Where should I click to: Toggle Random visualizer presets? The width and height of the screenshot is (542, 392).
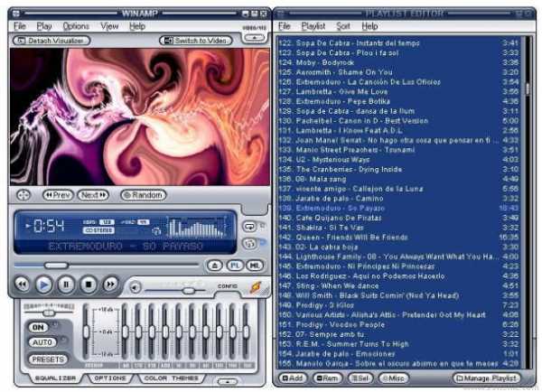pos(144,195)
